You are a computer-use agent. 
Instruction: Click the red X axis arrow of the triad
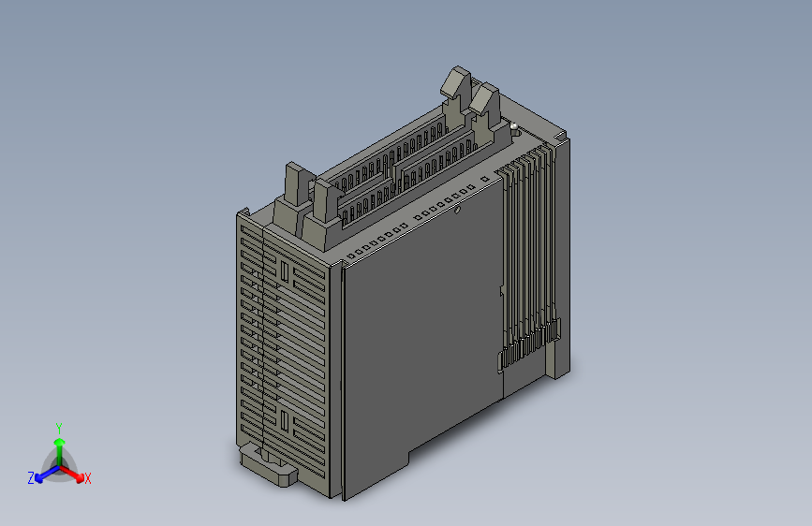(73, 474)
